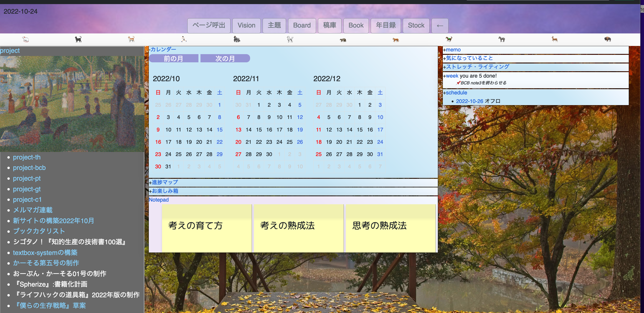This screenshot has width=644, height=313.
Task: Select the zebra icon
Action: pyautogui.click(x=502, y=39)
